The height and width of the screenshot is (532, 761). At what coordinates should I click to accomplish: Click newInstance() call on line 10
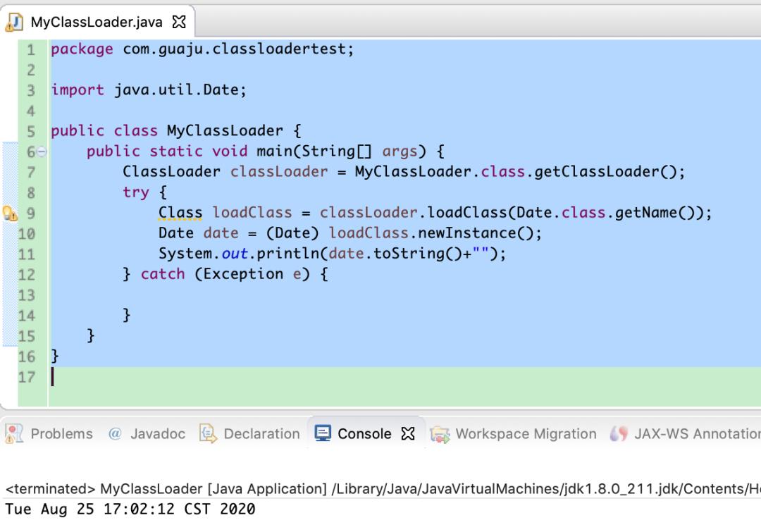pyautogui.click(x=475, y=233)
